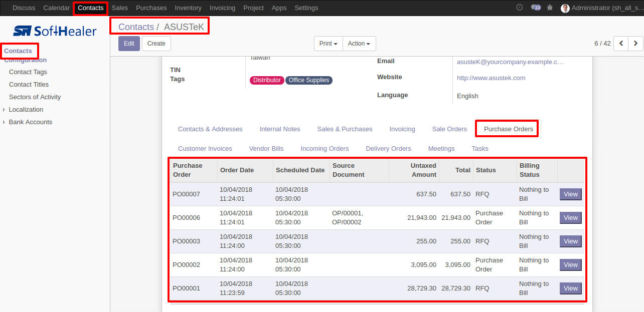View purchase order PO00003

tap(571, 241)
